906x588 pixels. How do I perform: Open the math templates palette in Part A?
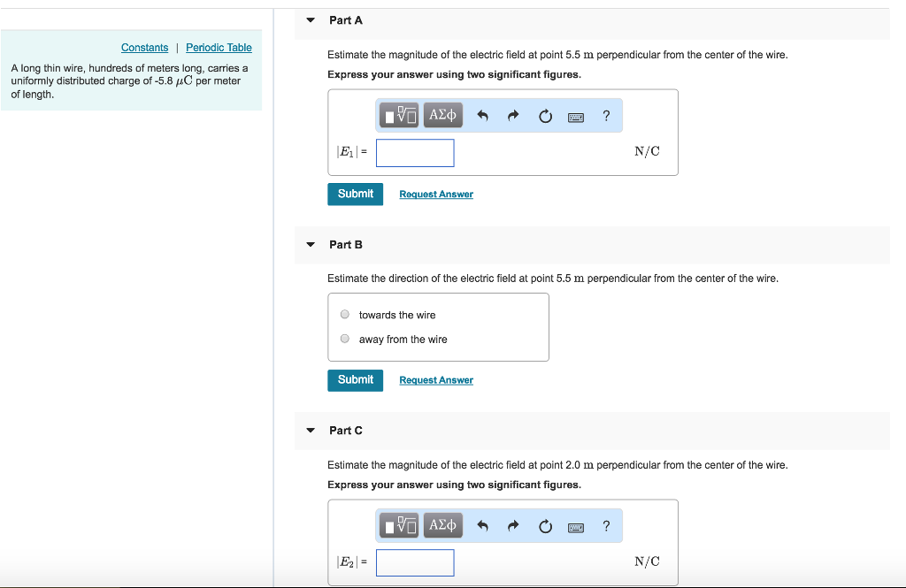point(398,114)
